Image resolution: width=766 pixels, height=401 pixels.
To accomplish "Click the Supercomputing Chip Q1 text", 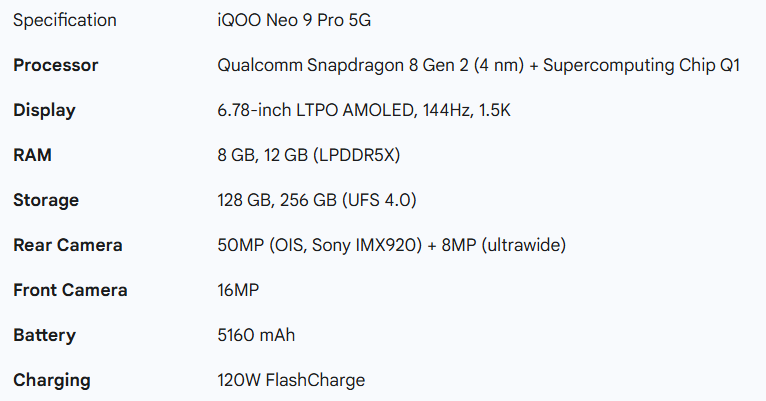I will click(x=632, y=65).
